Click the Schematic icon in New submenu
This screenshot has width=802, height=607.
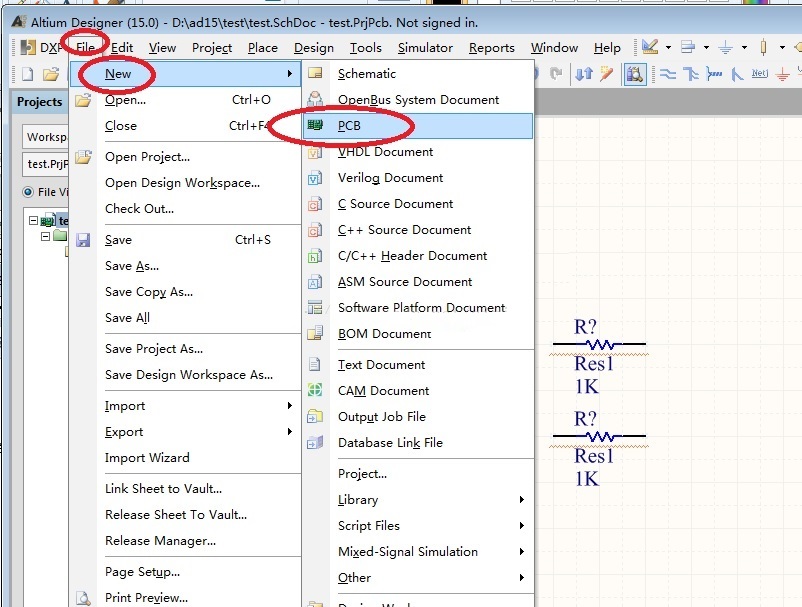[x=316, y=74]
